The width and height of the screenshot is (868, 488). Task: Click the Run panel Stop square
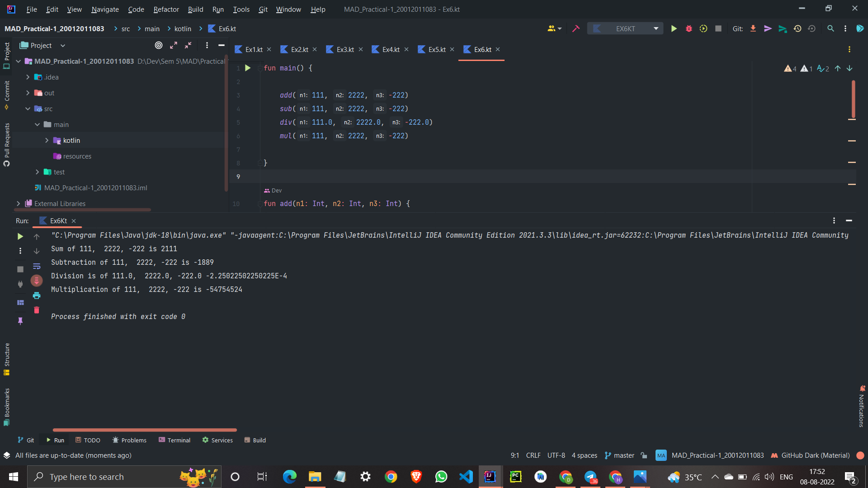20,269
